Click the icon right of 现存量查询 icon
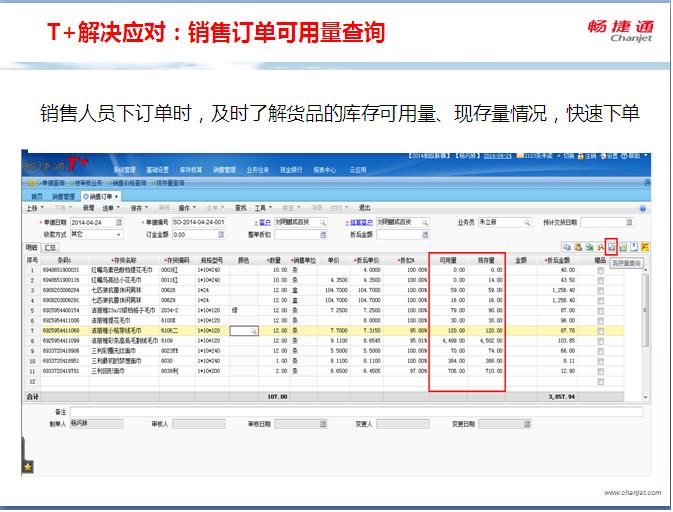 (x=623, y=247)
